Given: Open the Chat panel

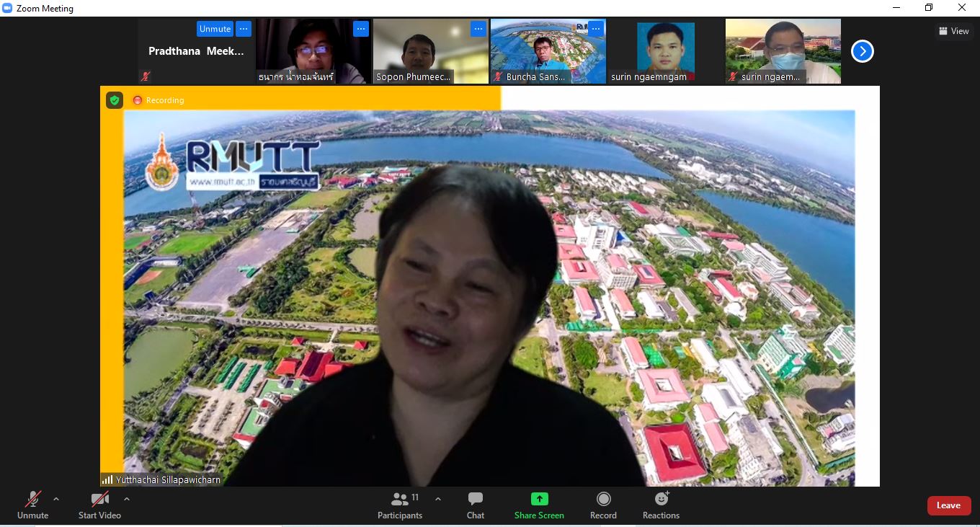Looking at the screenshot, I should click(475, 505).
